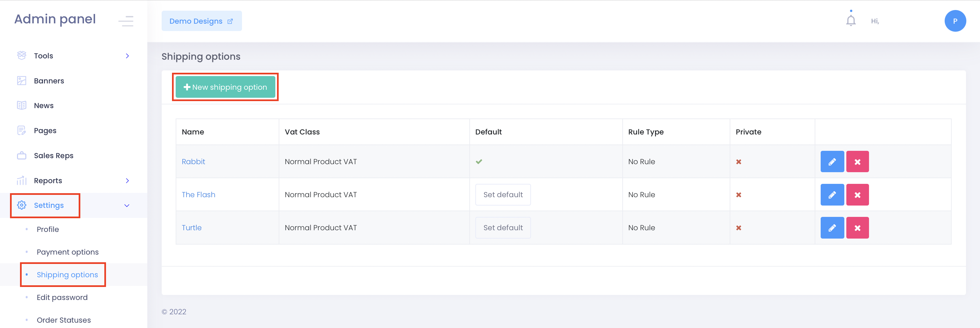Click the Sales Reps briefcase icon
This screenshot has height=328, width=980.
point(22,155)
